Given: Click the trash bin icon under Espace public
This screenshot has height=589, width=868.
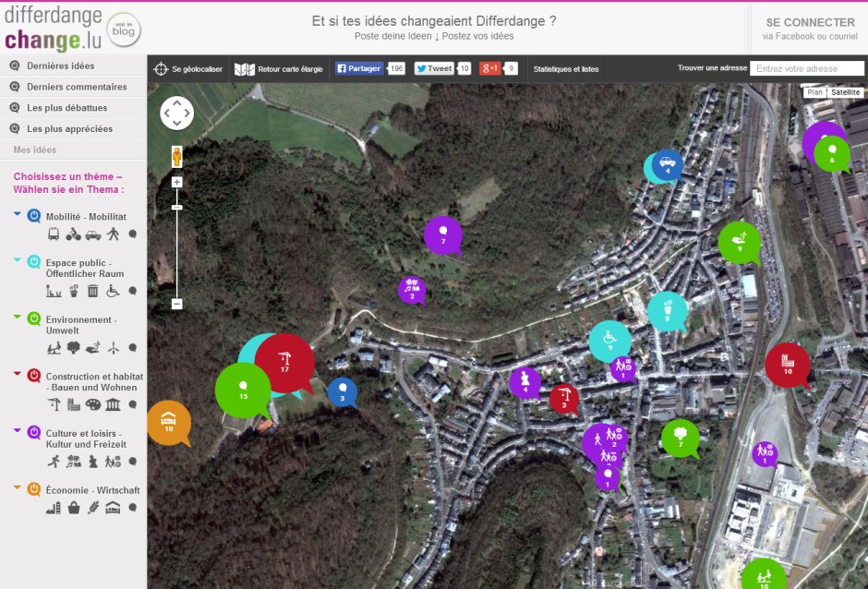Looking at the screenshot, I should [92, 292].
